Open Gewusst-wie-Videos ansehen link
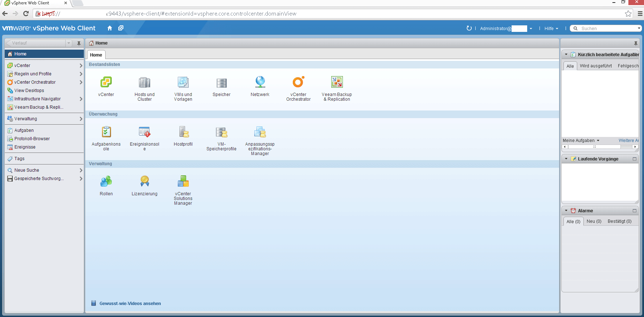The image size is (644, 317). [130, 304]
